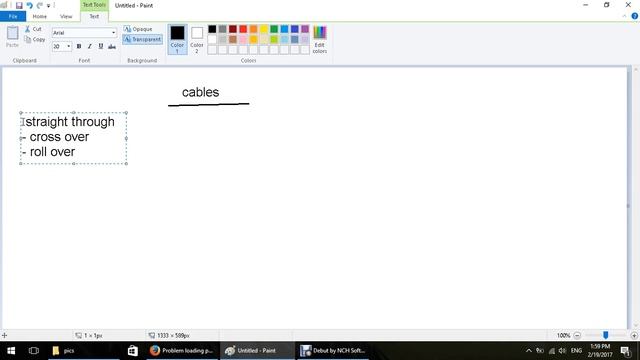This screenshot has width=640, height=360.
Task: Toggle bold formatting
Action: coord(79,47)
